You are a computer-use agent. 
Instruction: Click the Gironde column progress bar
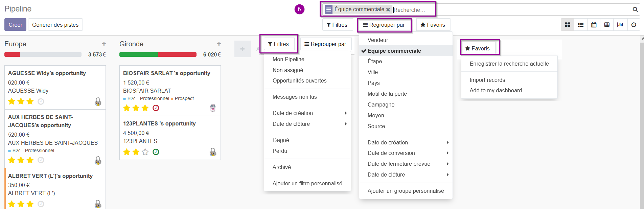click(x=158, y=54)
